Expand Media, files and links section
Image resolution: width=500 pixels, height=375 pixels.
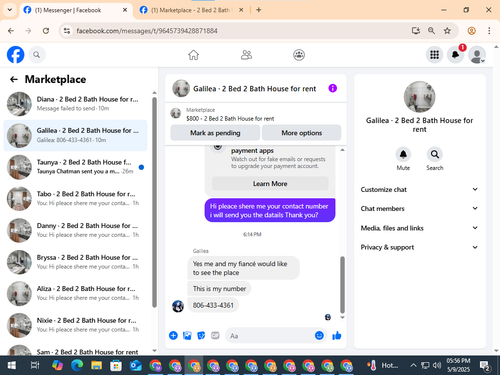click(419, 228)
